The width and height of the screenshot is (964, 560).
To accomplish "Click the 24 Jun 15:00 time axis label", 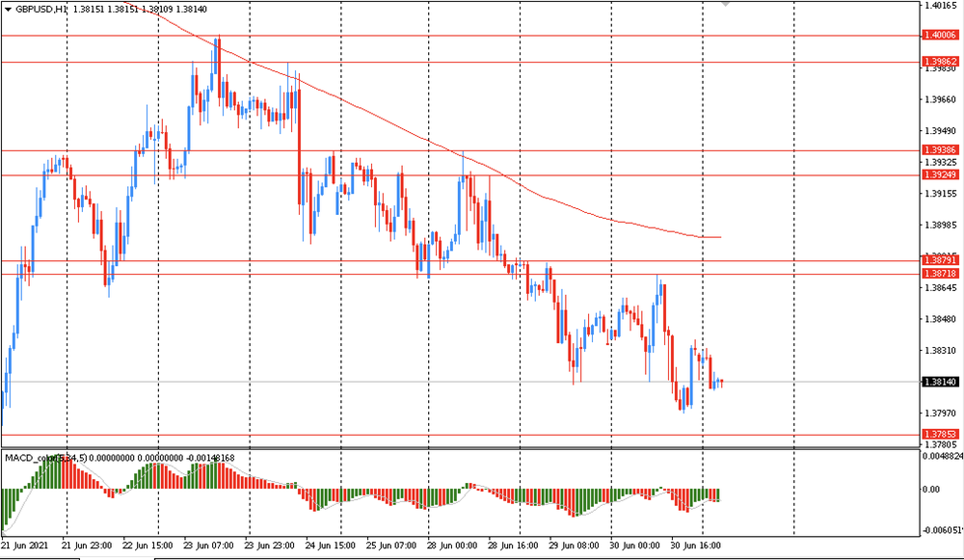I will point(330,546).
